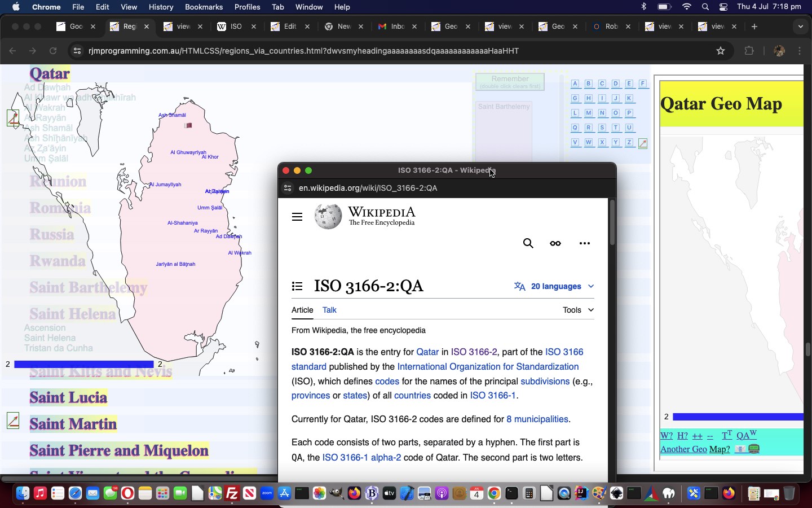
Task: Open Chrome extensions puzzle icon
Action: point(749,51)
